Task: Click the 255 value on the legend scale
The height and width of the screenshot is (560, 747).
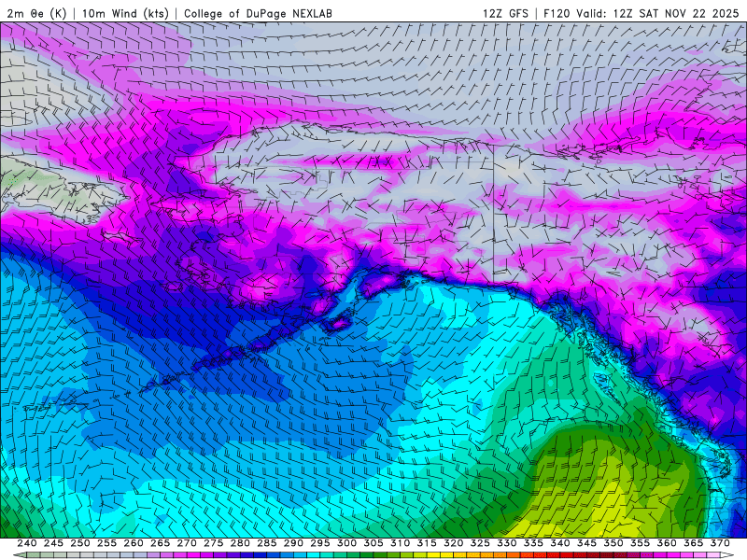Action: coord(106,543)
